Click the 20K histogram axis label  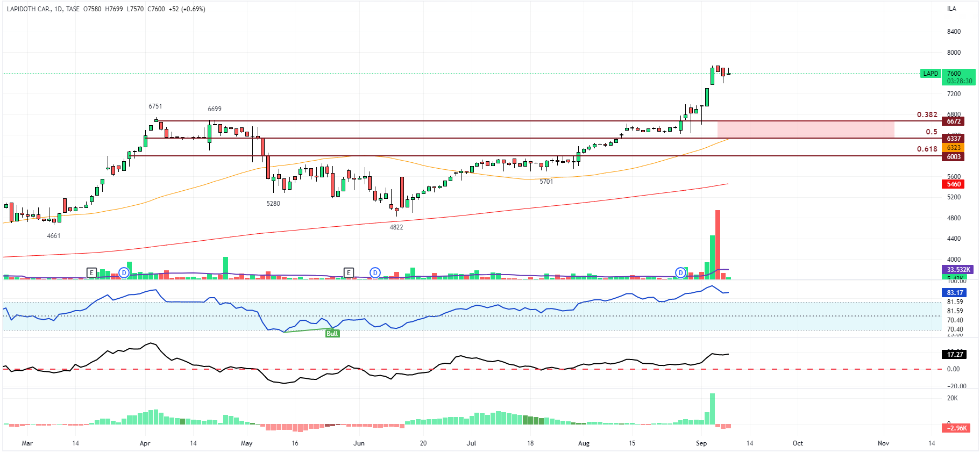pyautogui.click(x=952, y=398)
